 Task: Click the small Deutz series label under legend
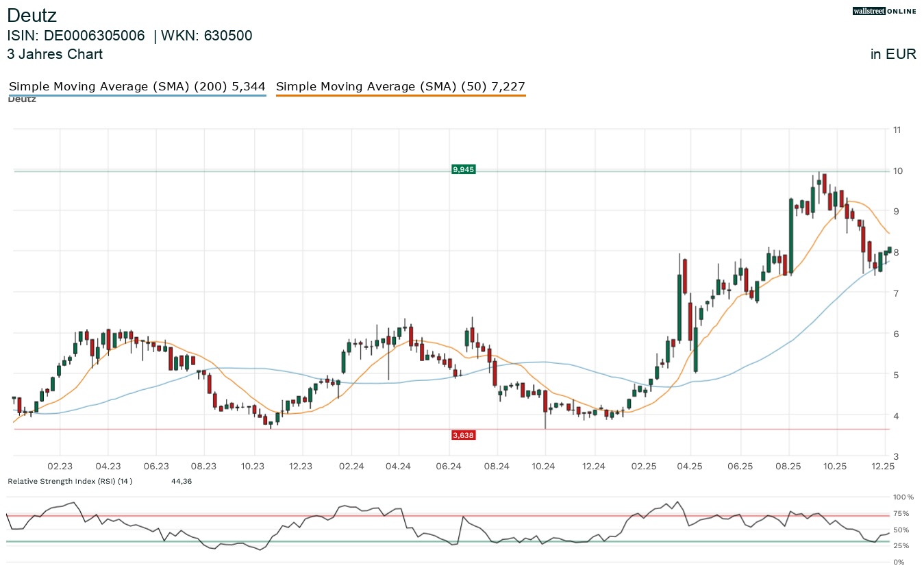pyautogui.click(x=22, y=100)
